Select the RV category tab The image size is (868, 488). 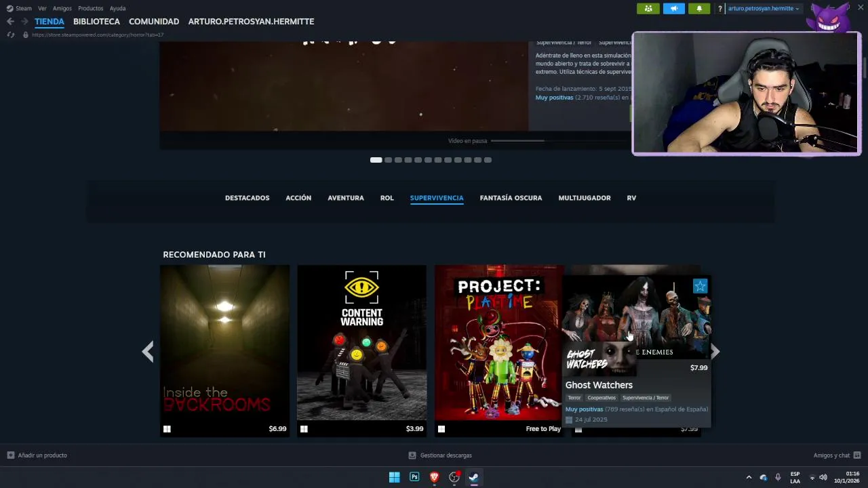point(631,198)
